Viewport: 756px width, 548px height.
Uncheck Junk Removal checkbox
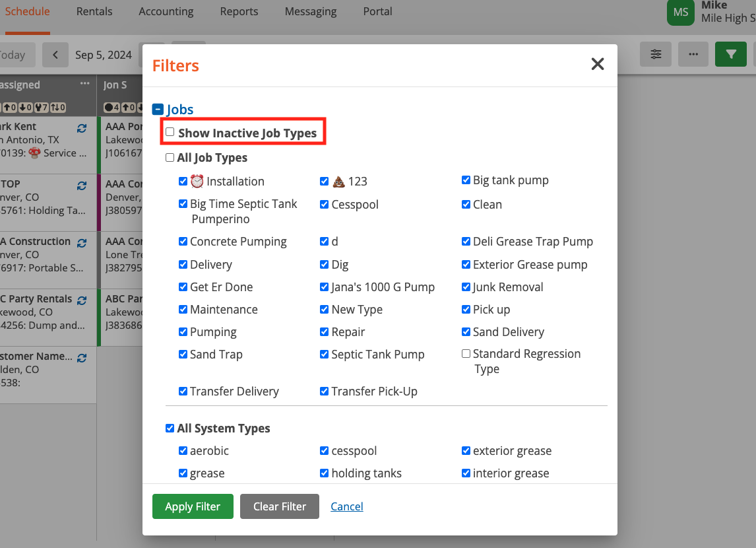pos(466,287)
